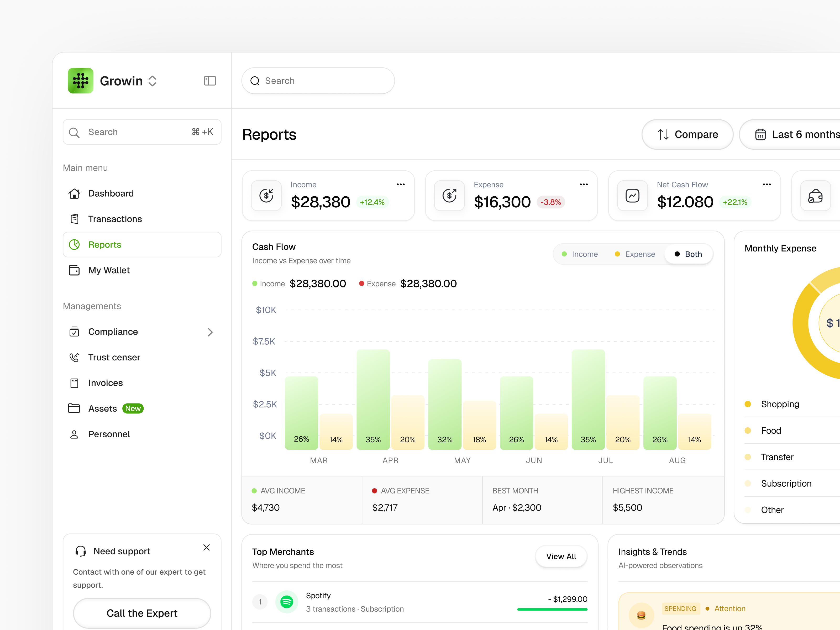Image resolution: width=840 pixels, height=630 pixels.
Task: Click the APR income bar 35%
Action: click(373, 400)
